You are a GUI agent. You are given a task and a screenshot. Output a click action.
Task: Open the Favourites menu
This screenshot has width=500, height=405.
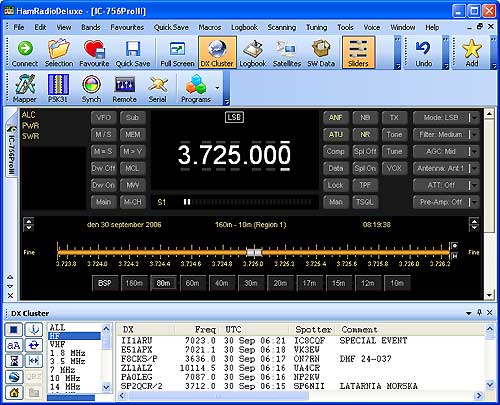point(127,27)
